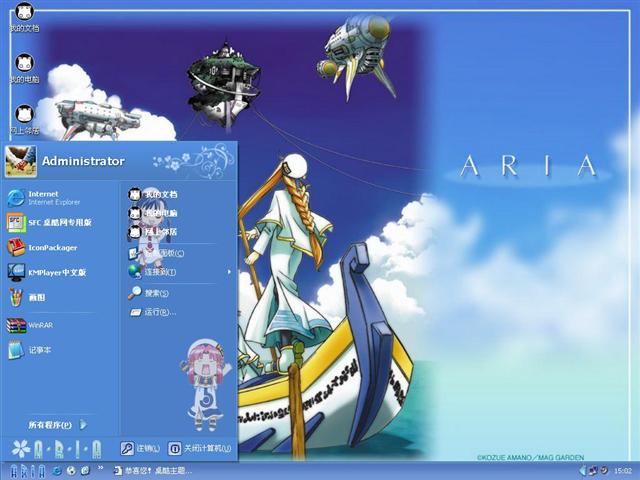
Task: Click the Administrator user name text
Action: pos(83,161)
